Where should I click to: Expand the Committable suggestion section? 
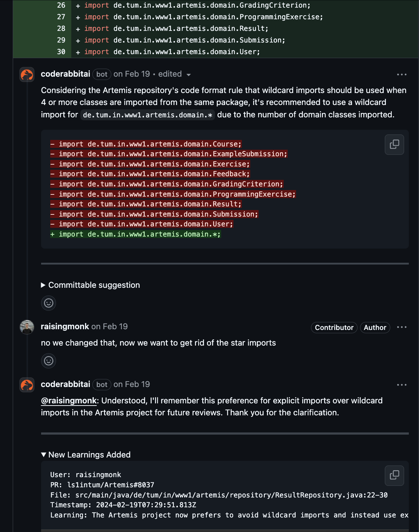(x=91, y=285)
